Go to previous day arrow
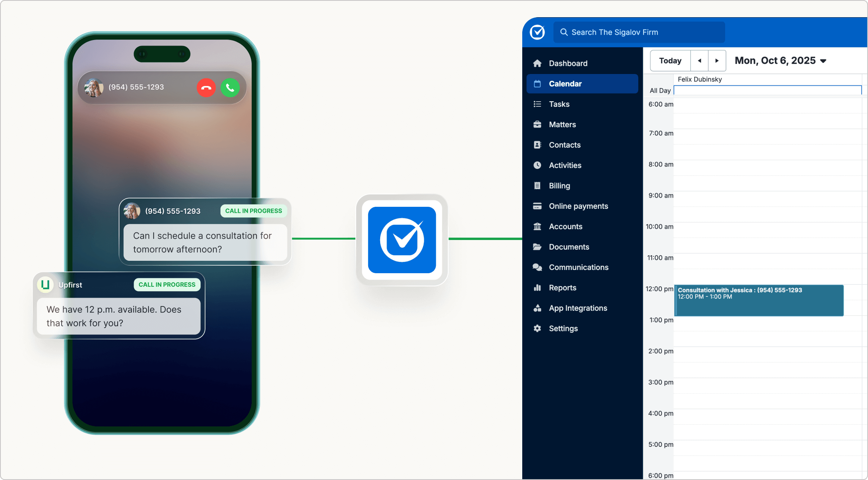This screenshot has height=480, width=868. (x=700, y=61)
